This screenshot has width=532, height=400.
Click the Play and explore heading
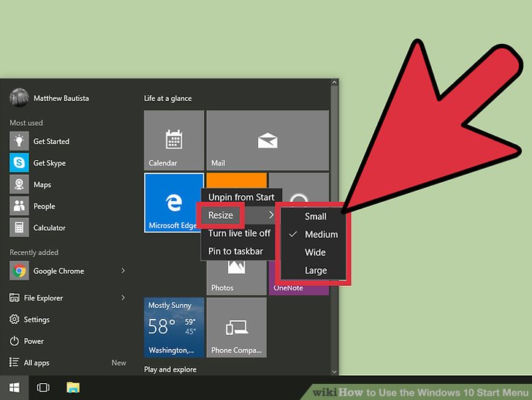click(170, 369)
